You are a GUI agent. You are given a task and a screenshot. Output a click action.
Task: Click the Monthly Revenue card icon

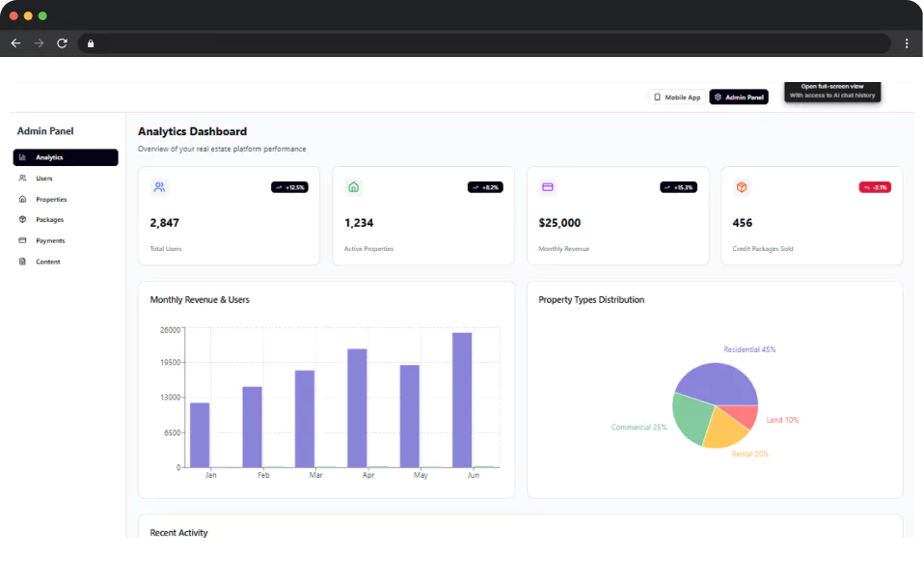click(x=550, y=187)
